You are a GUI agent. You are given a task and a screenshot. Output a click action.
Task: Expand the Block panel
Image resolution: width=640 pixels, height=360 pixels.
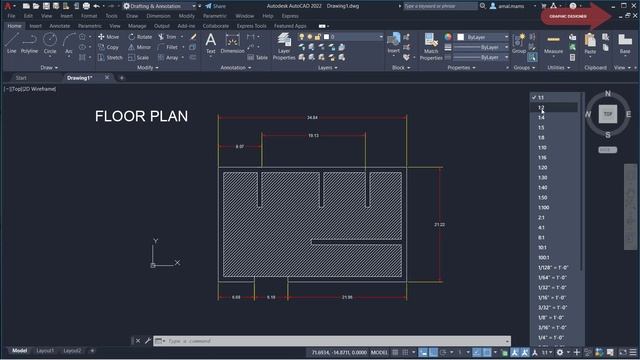pos(401,68)
